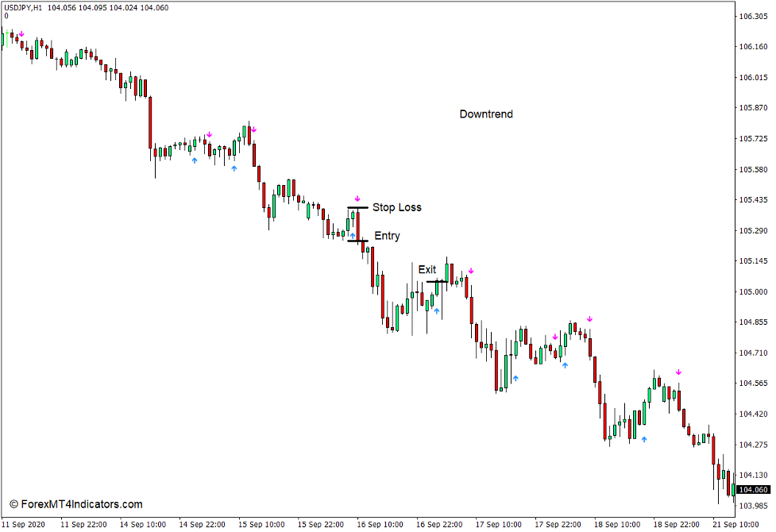Click the Entry horizontal black line on the chart
Image resolution: width=776 pixels, height=532 pixels.
click(357, 241)
